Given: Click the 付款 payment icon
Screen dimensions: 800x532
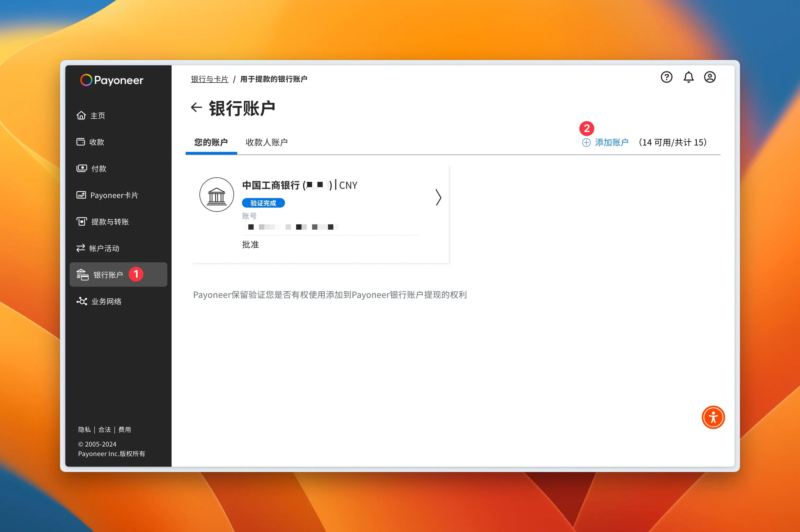Looking at the screenshot, I should tap(82, 168).
